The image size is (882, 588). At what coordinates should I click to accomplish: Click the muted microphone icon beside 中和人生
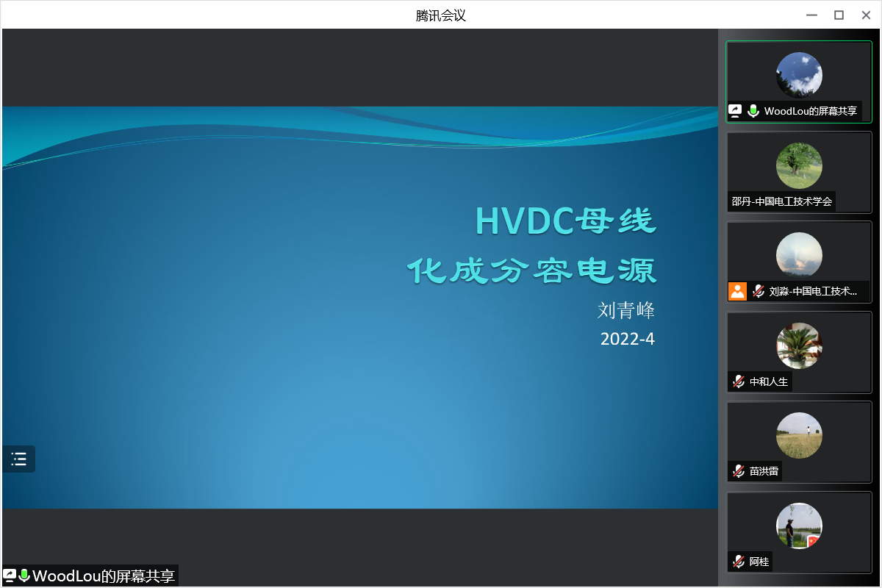739,381
